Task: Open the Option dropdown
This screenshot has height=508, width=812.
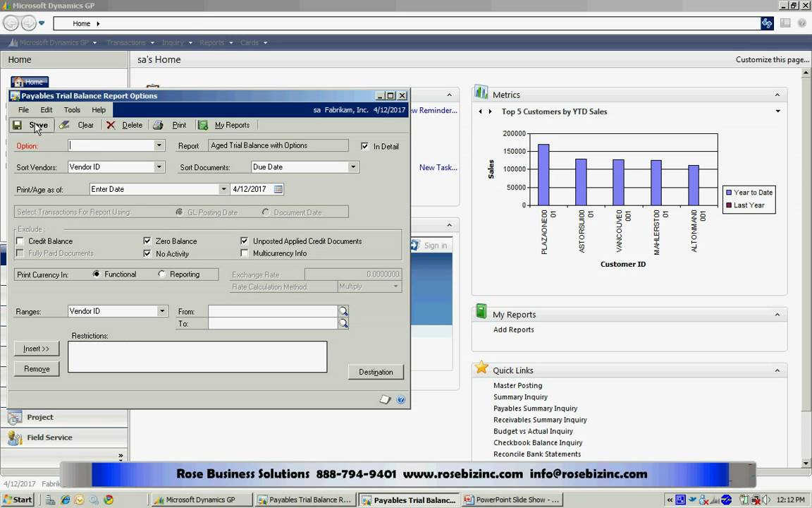Action: [x=159, y=145]
